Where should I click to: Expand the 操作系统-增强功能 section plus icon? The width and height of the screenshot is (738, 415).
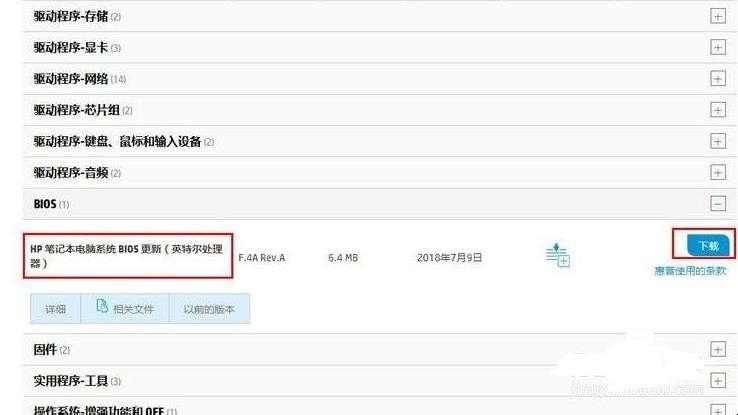tap(718, 409)
